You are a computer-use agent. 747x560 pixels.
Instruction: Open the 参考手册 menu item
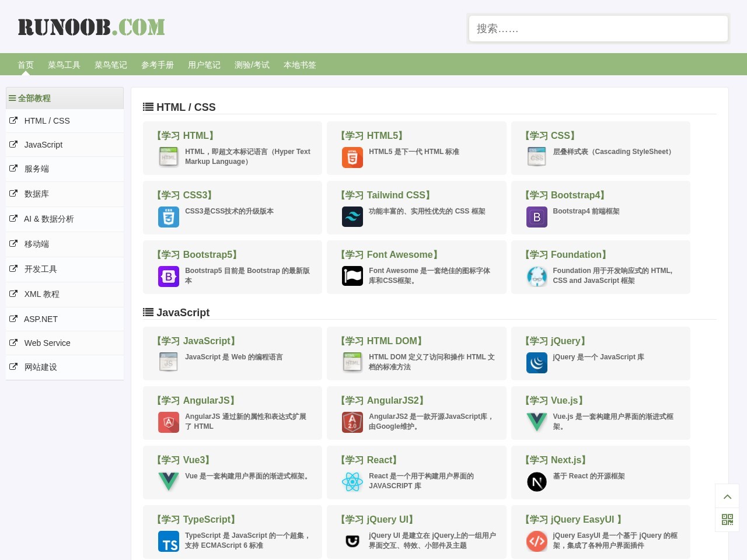pyautogui.click(x=158, y=65)
